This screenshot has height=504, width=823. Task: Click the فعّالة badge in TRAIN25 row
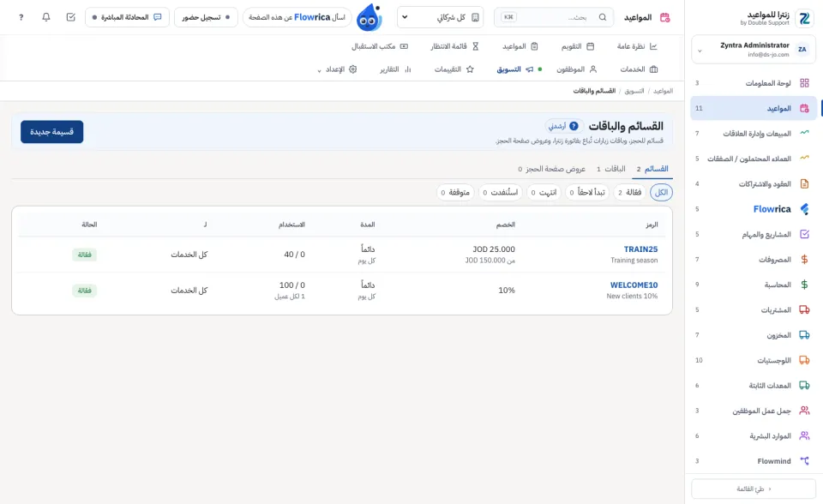coord(85,255)
